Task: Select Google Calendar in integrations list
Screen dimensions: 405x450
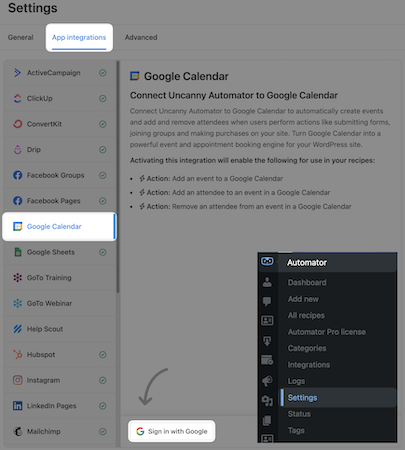Action: [60, 226]
